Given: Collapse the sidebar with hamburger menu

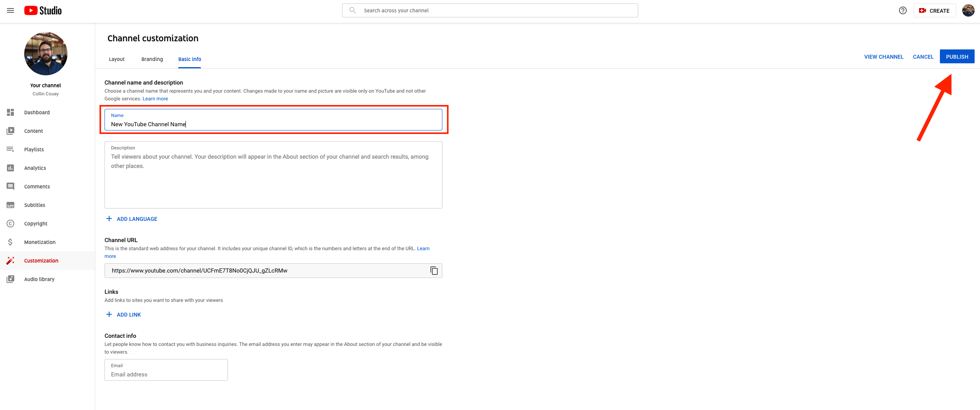Looking at the screenshot, I should coord(10,10).
